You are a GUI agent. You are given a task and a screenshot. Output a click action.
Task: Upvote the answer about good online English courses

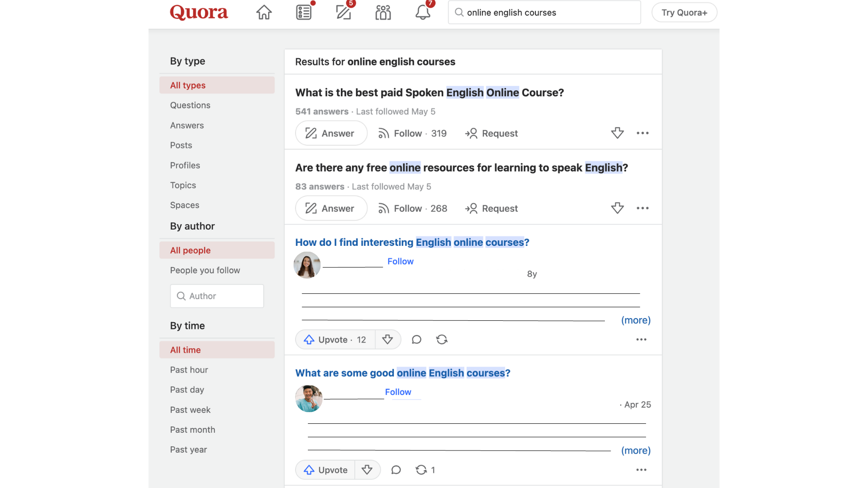click(x=325, y=470)
